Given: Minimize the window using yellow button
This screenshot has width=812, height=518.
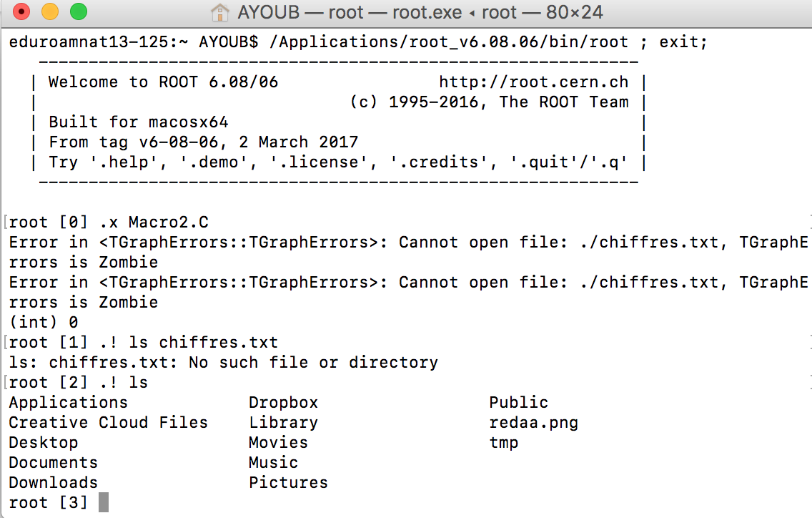Looking at the screenshot, I should pyautogui.click(x=50, y=11).
